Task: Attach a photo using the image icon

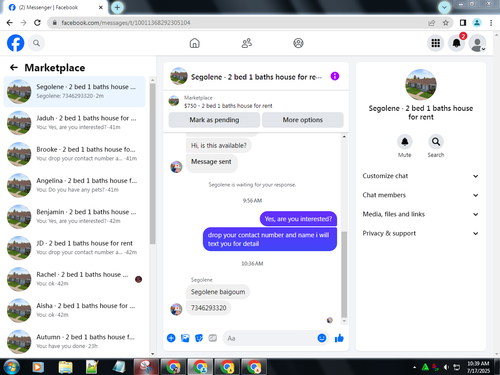Action: pyautogui.click(x=185, y=338)
